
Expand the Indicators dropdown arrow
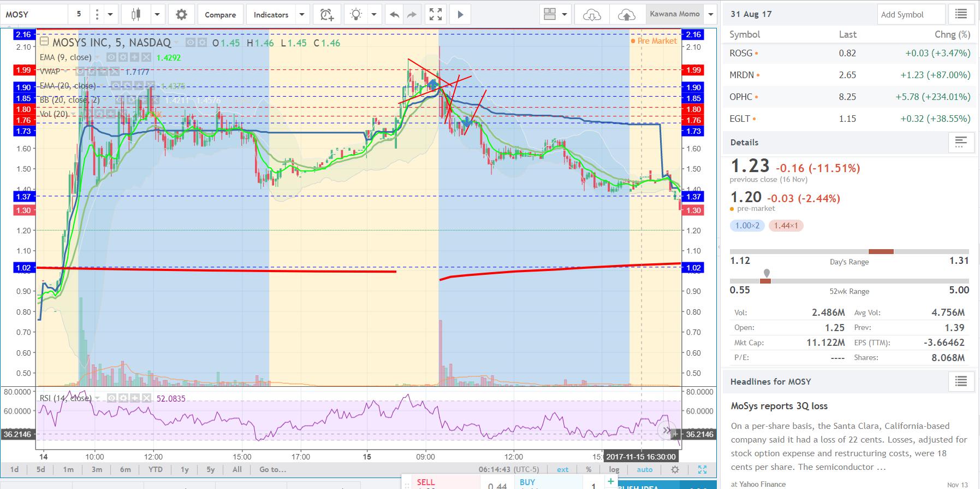[x=302, y=15]
